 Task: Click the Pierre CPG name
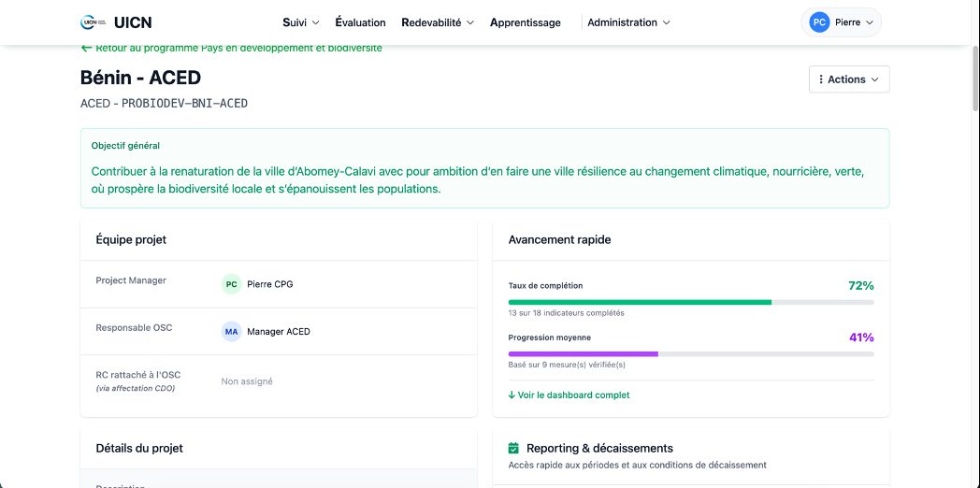click(270, 284)
